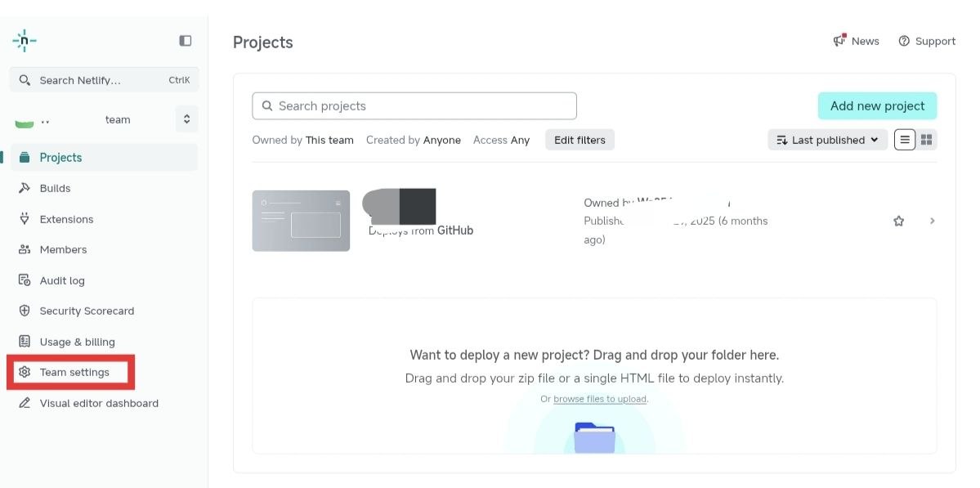Click the Visual editor pencil icon
This screenshot has width=980, height=488.
25,403
